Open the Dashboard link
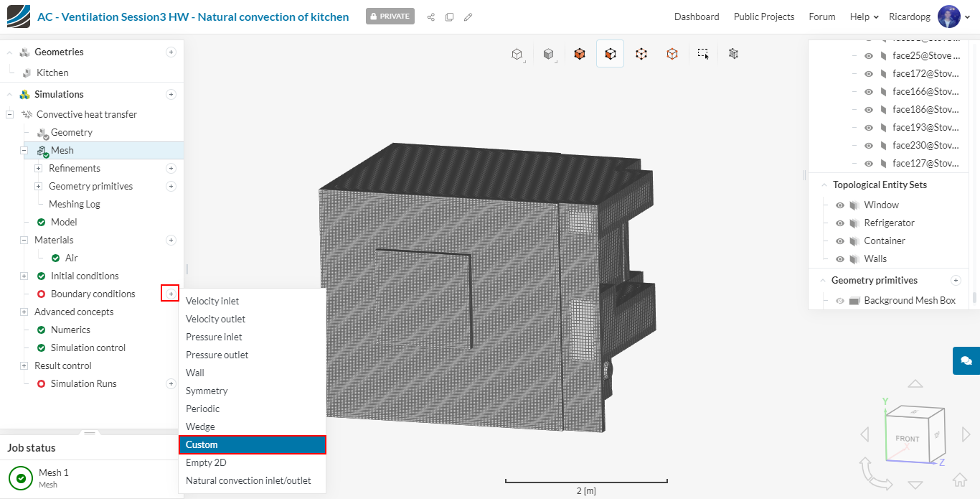Image resolution: width=980 pixels, height=499 pixels. (x=696, y=17)
